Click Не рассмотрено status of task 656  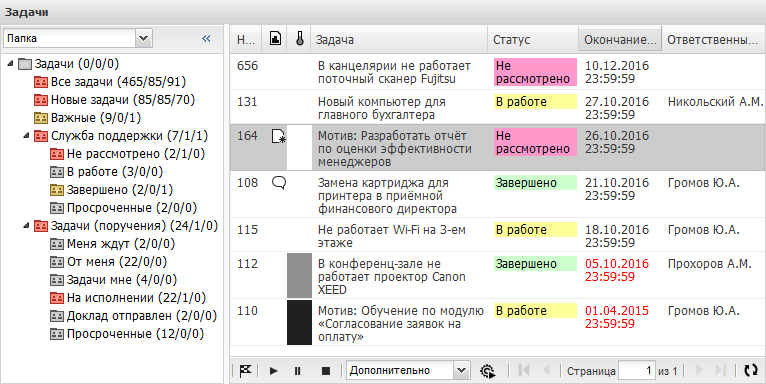535,72
